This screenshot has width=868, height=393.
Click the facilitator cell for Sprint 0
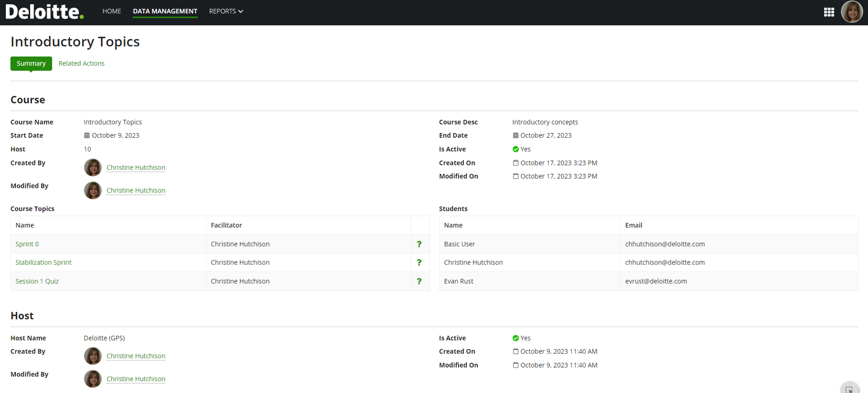pos(308,244)
